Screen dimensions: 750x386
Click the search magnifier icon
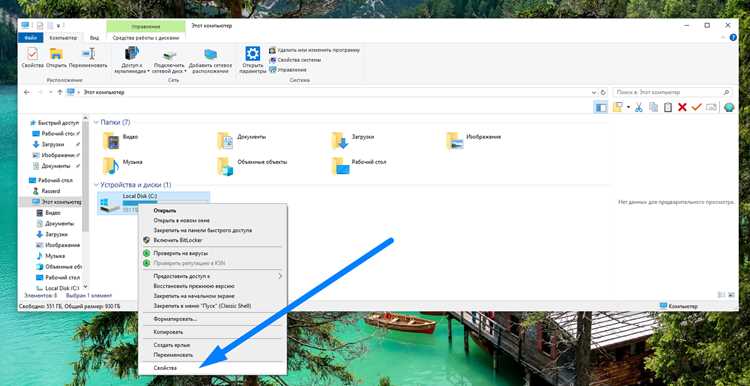(726, 92)
